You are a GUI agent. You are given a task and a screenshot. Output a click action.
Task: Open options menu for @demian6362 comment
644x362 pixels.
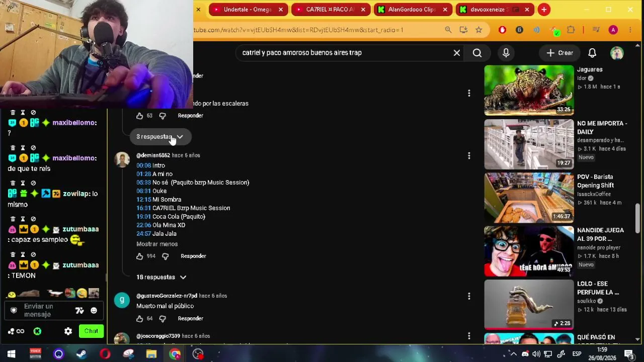[x=469, y=156]
